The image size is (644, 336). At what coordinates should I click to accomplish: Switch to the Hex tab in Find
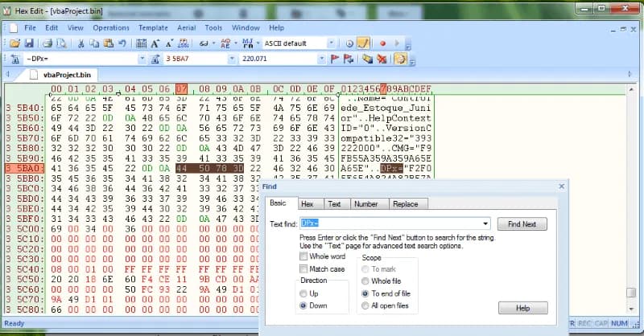point(308,204)
